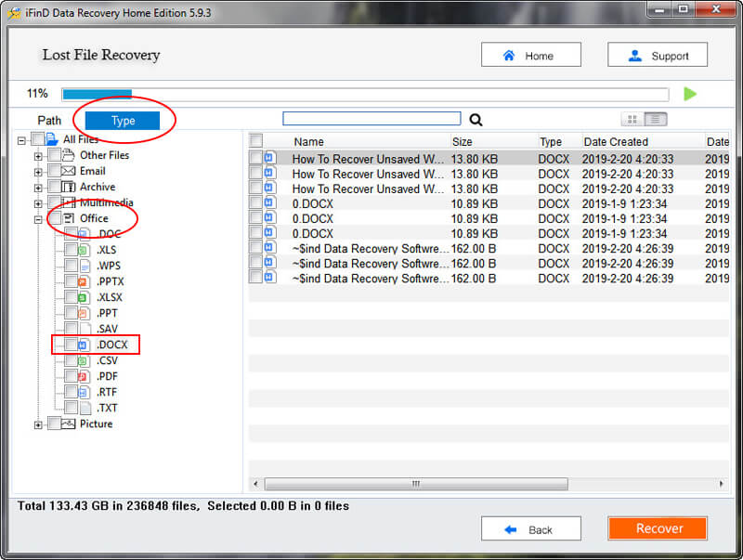The width and height of the screenshot is (743, 560).
Task: Click the .WPS file type icon
Action: click(85, 266)
